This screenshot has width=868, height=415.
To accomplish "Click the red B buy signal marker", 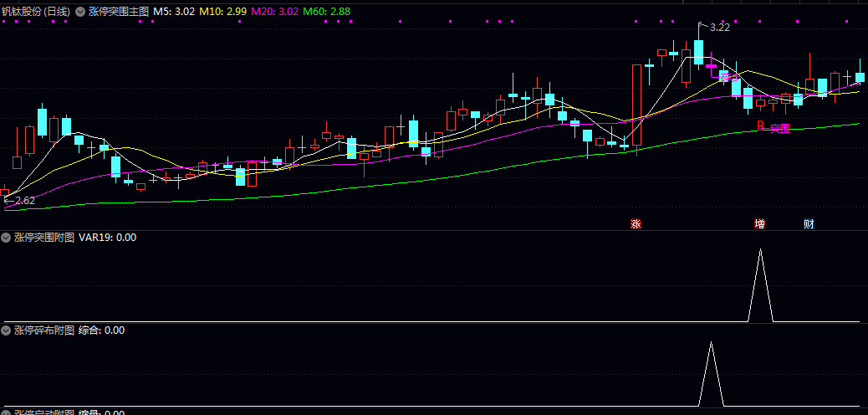I will point(761,126).
